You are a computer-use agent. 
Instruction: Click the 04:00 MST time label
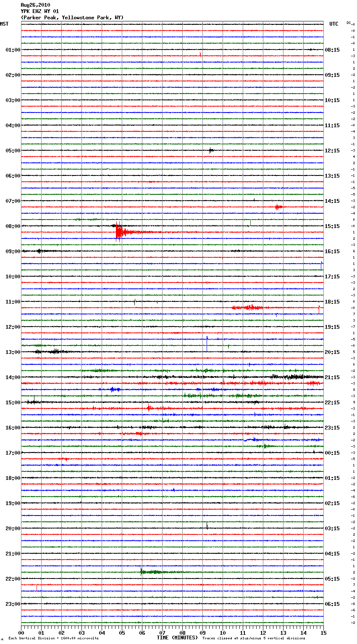[x=13, y=126]
